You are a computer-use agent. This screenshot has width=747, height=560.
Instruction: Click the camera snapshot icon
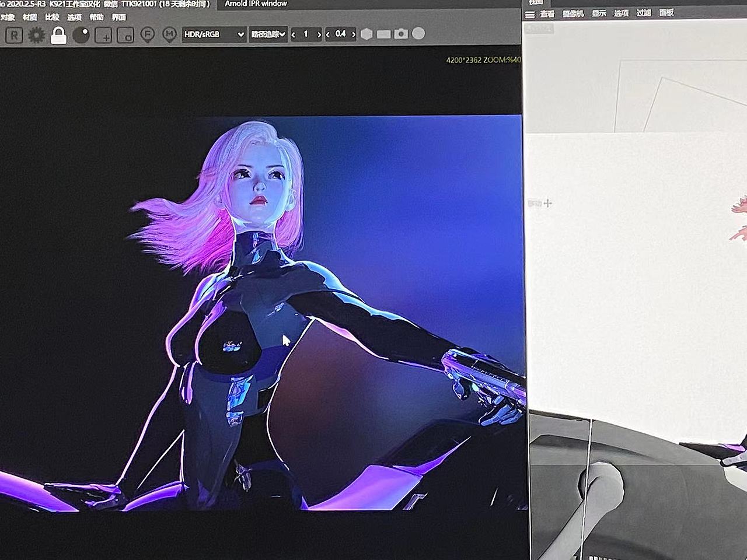click(x=400, y=34)
